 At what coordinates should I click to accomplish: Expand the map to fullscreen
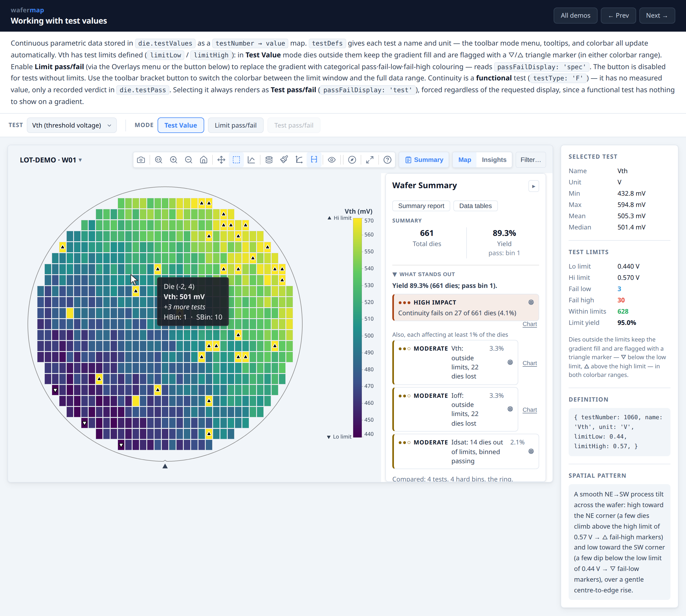point(370,160)
